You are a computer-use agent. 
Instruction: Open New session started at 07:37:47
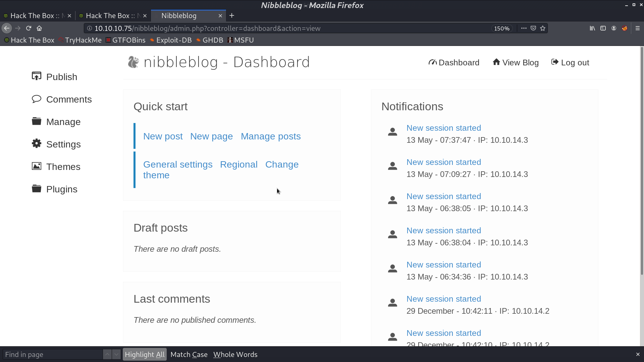pos(444,128)
